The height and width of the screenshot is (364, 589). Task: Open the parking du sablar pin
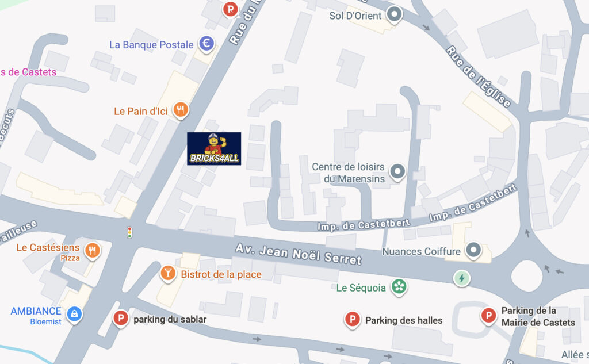pos(121,319)
